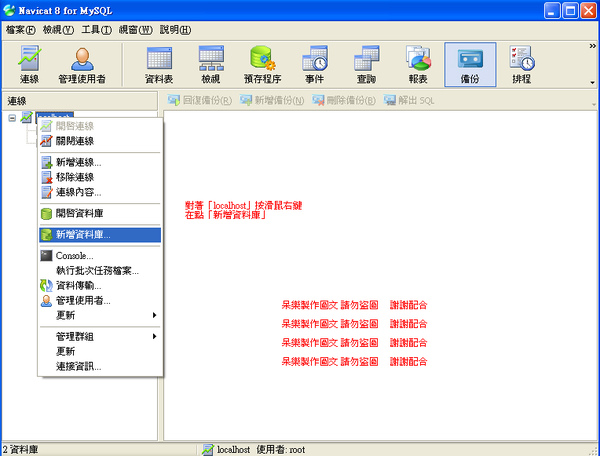The height and width of the screenshot is (456, 600).
Task: Choose 新增連線... from context menu
Action: (100, 162)
